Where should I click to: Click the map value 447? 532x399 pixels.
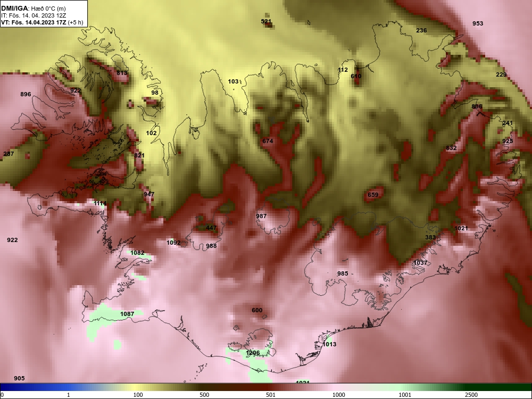(x=211, y=228)
